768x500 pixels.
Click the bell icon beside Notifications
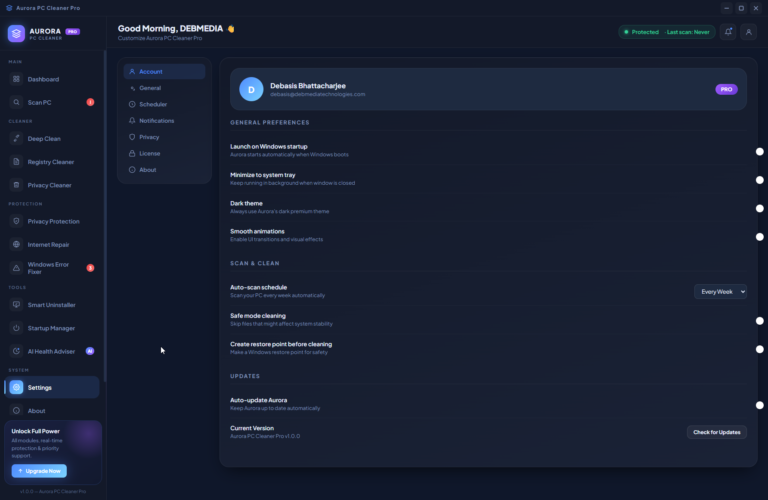132,120
